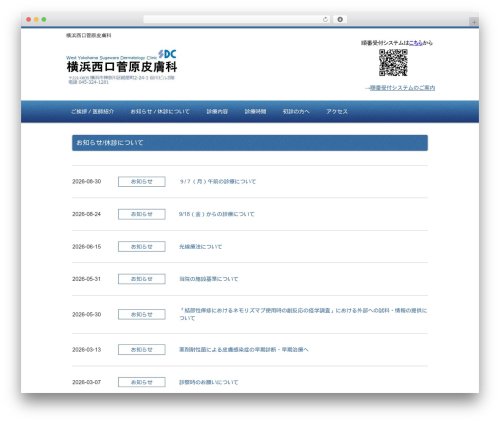The width and height of the screenshot is (500, 423).
Task: Click the SDC clinic logo
Action: coord(167,54)
